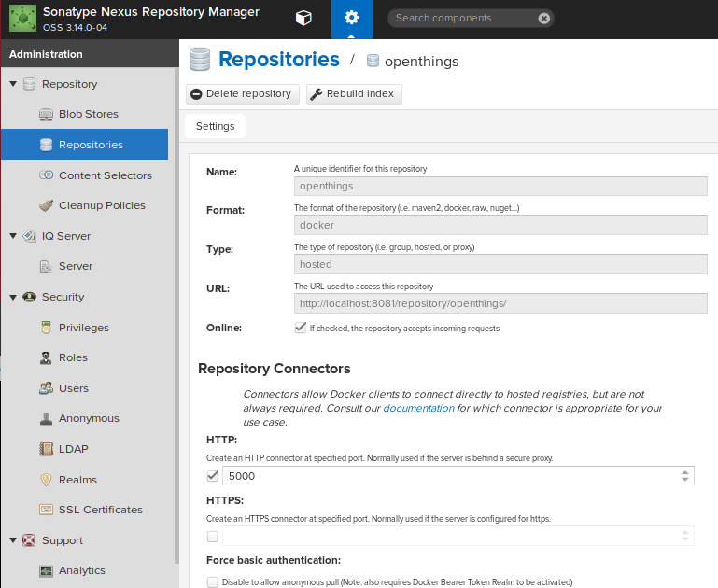Image resolution: width=718 pixels, height=588 pixels.
Task: Open Blob Stores in the sidebar
Action: (89, 114)
